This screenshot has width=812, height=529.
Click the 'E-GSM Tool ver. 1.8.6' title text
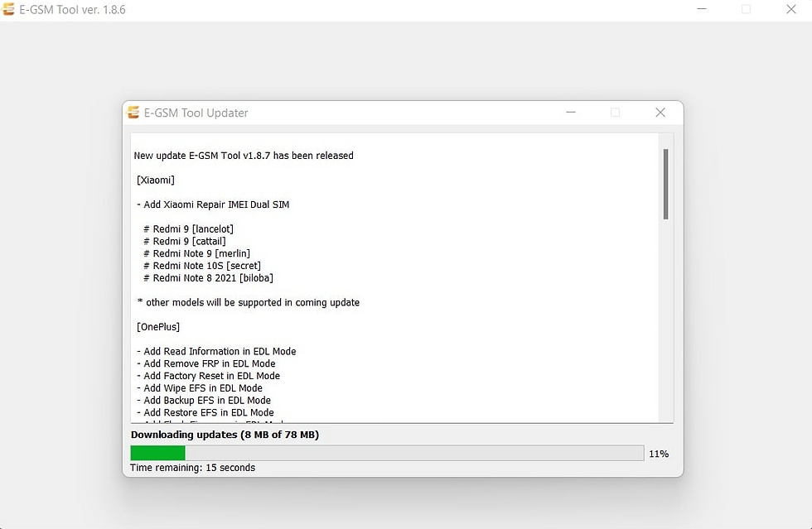(x=73, y=10)
